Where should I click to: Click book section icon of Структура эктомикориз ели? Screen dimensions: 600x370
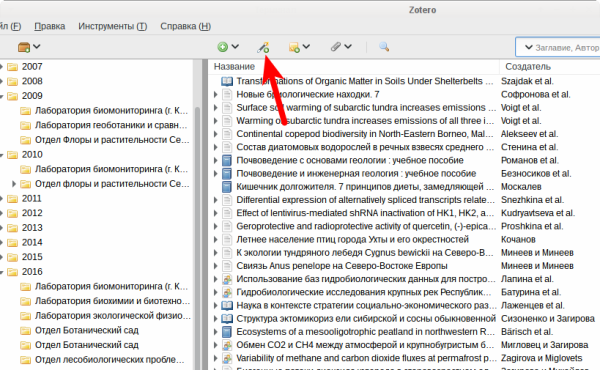(227, 319)
